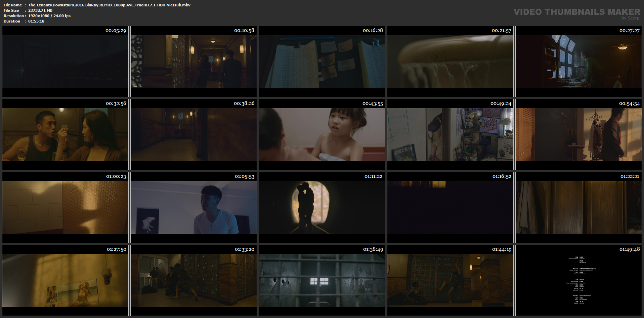The image size is (644, 318).
Task: Click the 01:11:22 timestamp
Action: pos(373,176)
